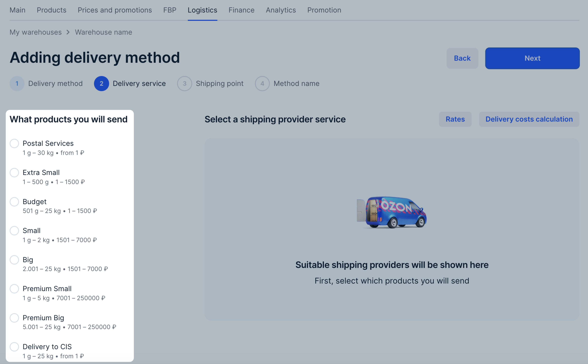Viewport: 588px width, 364px height.
Task: Select the Premium Big option
Action: pos(14,318)
